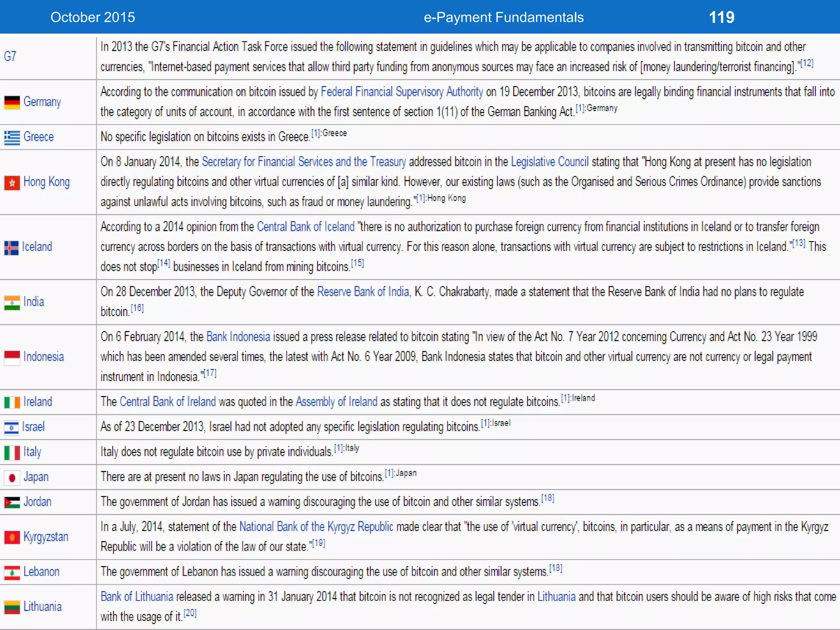This screenshot has width=840, height=630.
Task: Click the Hong Kong flag icon
Action: (12, 183)
